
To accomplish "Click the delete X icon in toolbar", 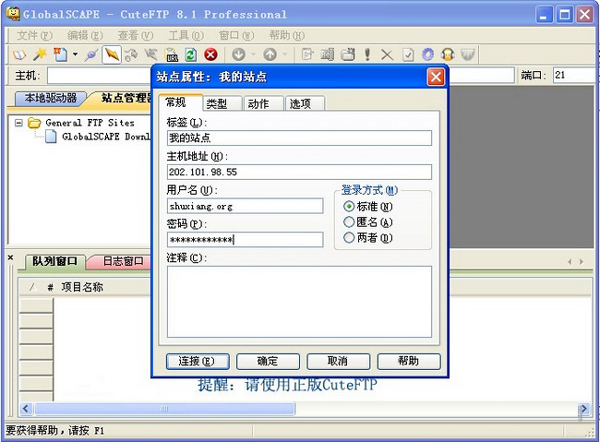I will (387, 54).
